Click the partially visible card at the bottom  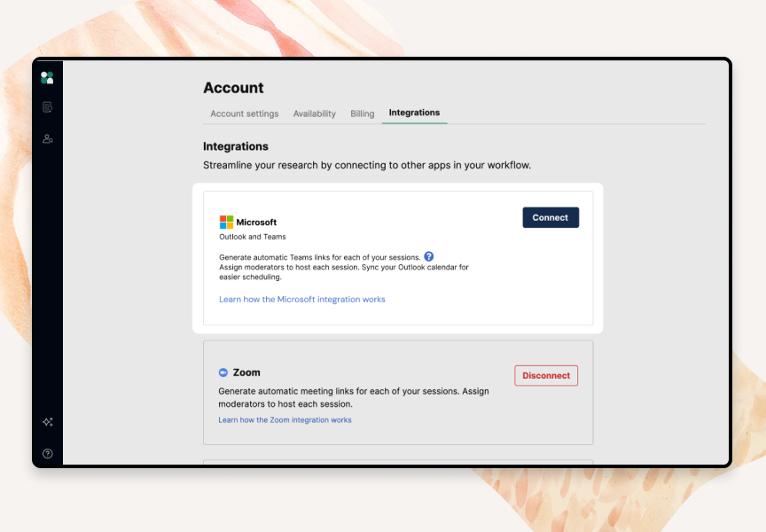coord(398,463)
